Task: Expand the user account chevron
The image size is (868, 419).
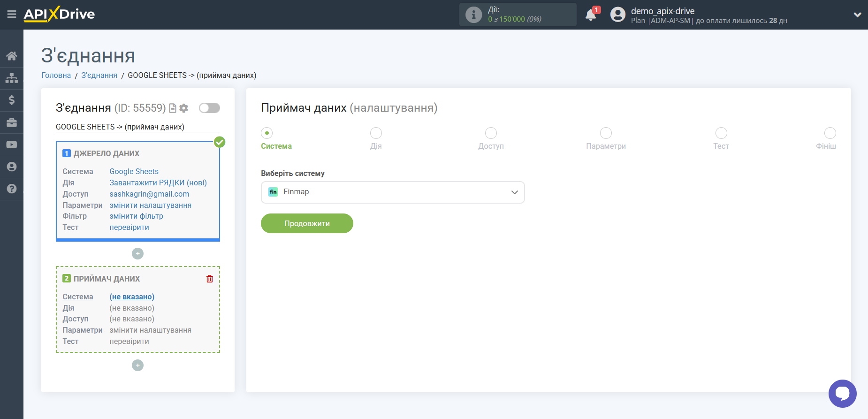Action: (x=857, y=15)
